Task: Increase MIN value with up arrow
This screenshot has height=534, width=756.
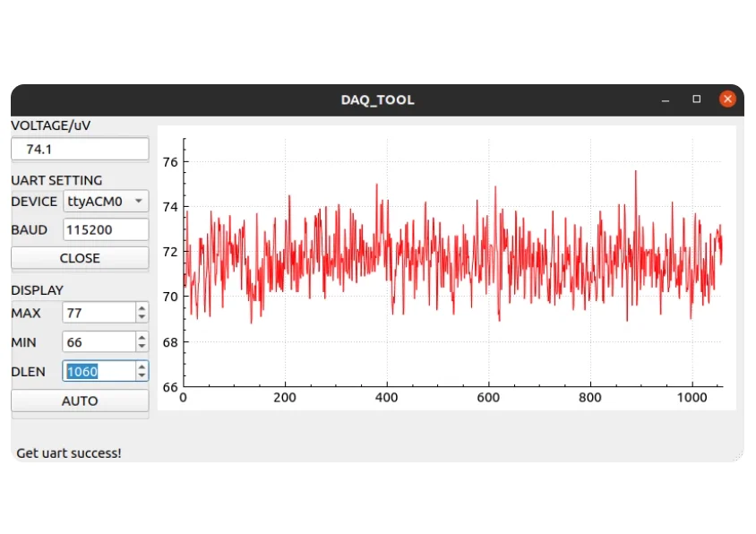Action: coord(142,337)
